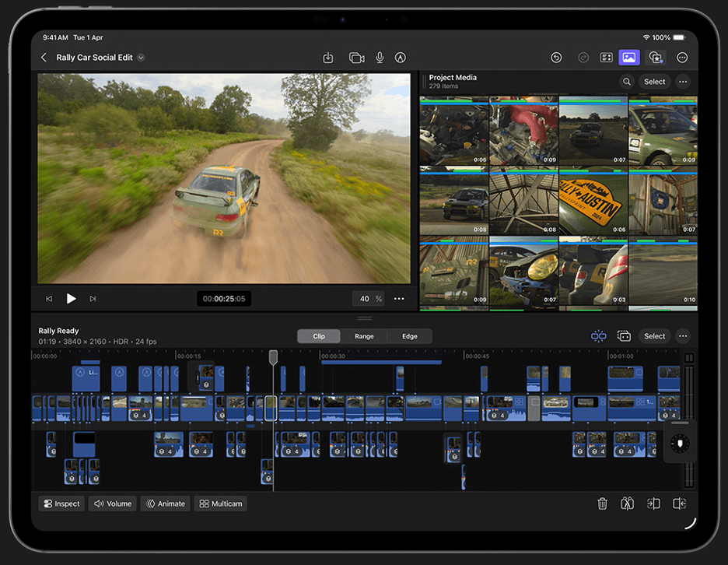Image resolution: width=728 pixels, height=565 pixels.
Task: Toggle the Project Media browser photo icon
Action: (x=629, y=58)
